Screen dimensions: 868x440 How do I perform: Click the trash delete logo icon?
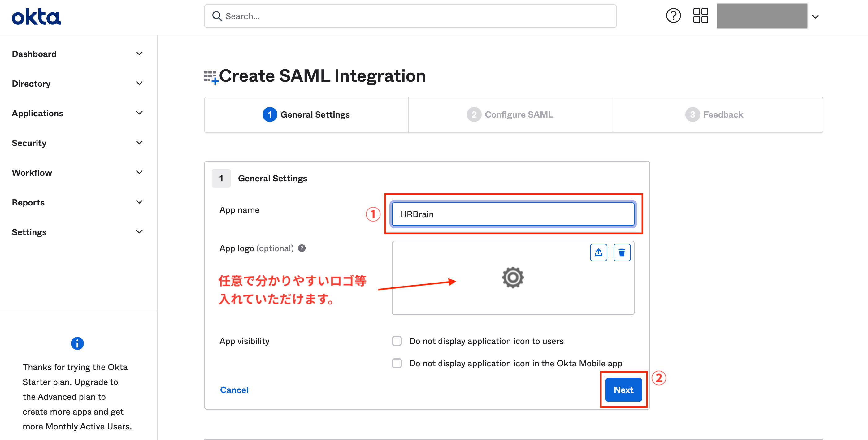(622, 252)
